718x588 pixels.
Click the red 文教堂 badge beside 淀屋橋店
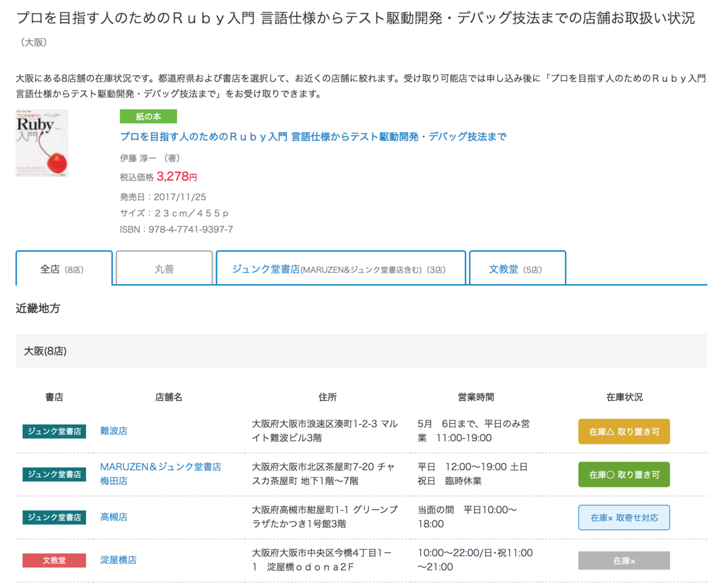(54, 560)
